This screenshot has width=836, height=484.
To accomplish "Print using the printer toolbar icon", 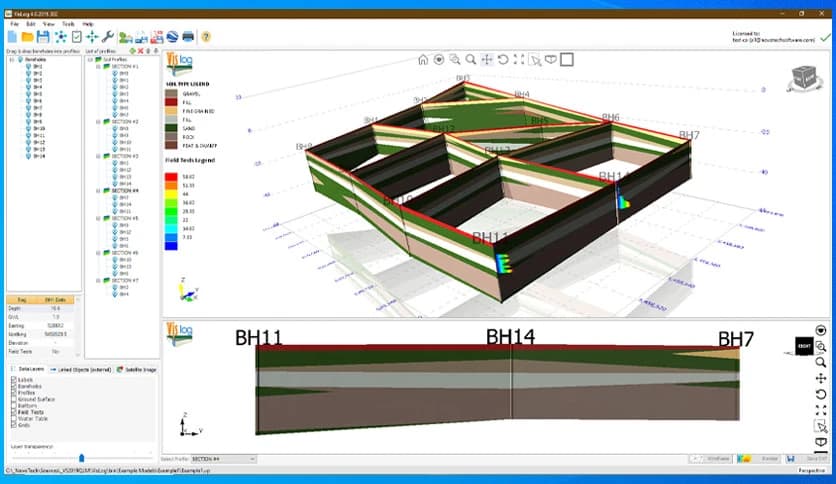I will pyautogui.click(x=188, y=37).
